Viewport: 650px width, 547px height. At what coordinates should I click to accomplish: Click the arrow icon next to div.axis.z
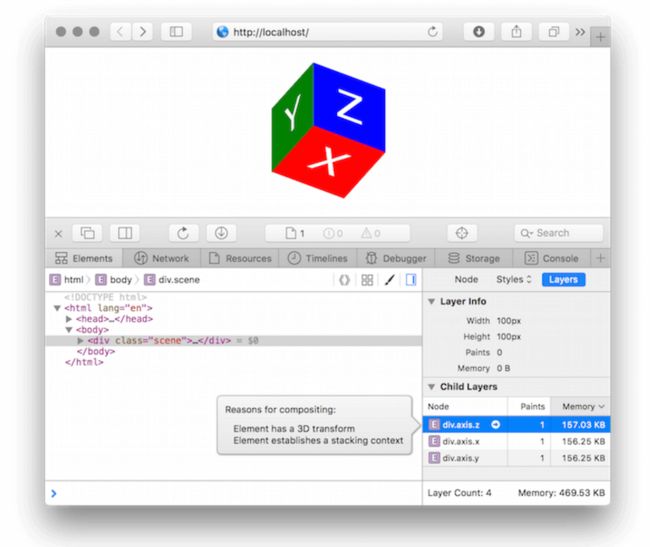tap(495, 425)
